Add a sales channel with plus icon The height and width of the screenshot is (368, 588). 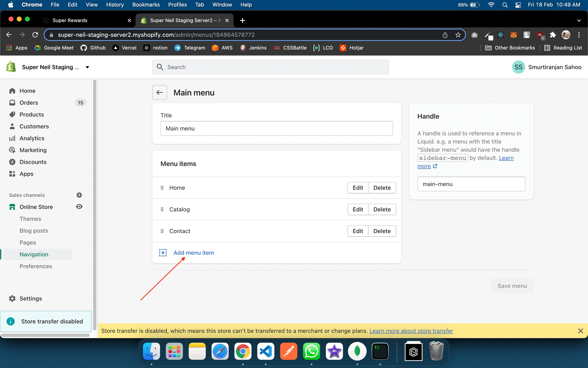(x=79, y=195)
